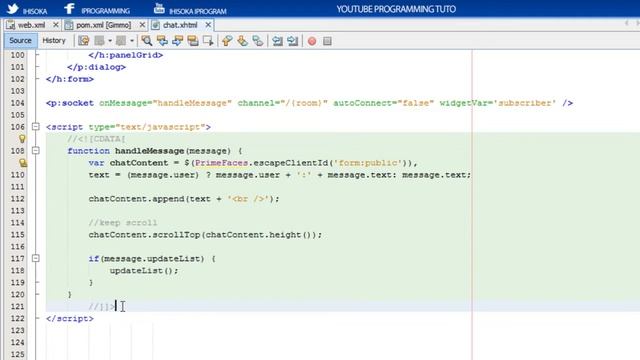The height and width of the screenshot is (360, 640).
Task: Collapse the script tag fold at line 106
Action: tap(36, 127)
